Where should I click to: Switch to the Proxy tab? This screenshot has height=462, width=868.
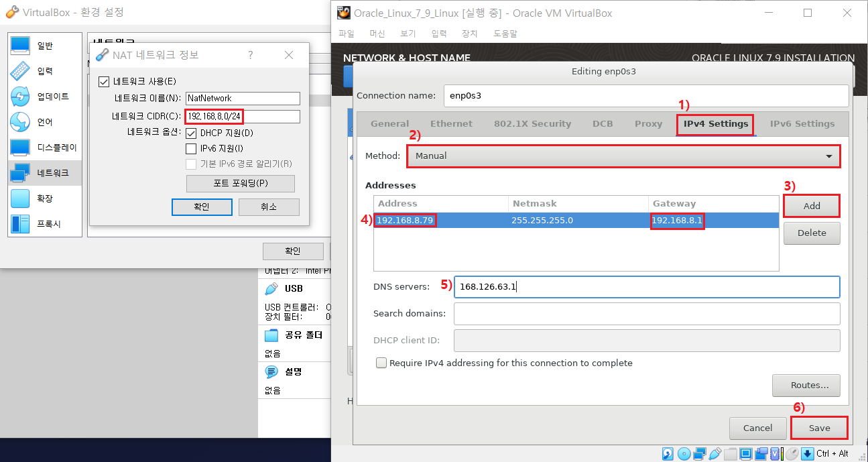tap(648, 124)
